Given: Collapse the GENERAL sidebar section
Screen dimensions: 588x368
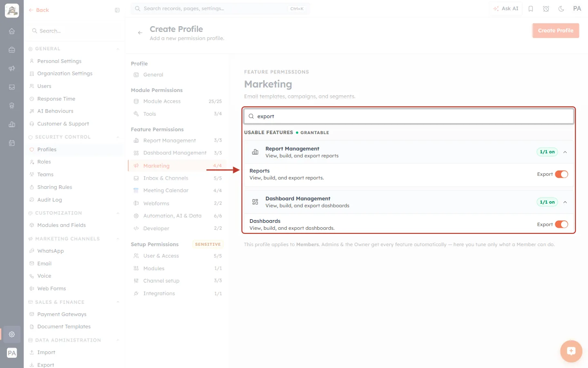Looking at the screenshot, I should pyautogui.click(x=118, y=49).
